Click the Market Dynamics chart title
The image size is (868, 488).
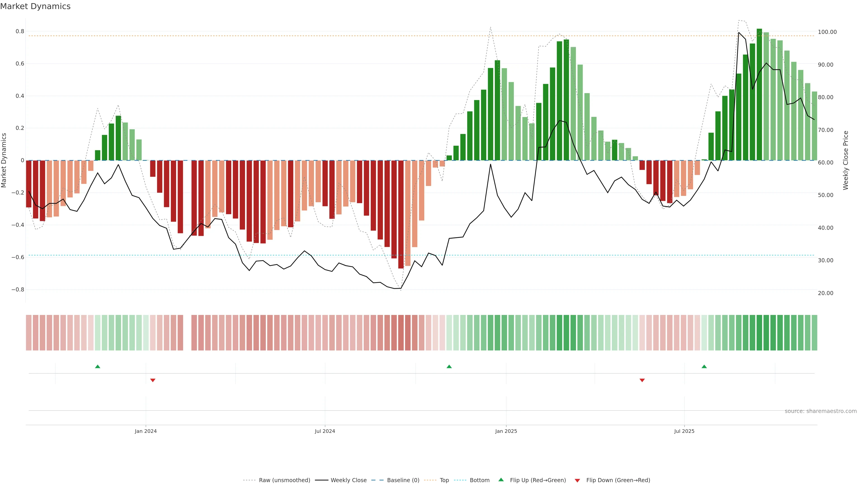click(35, 6)
